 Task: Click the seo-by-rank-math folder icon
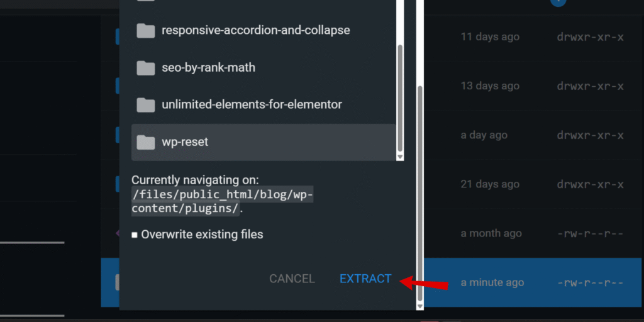146,68
